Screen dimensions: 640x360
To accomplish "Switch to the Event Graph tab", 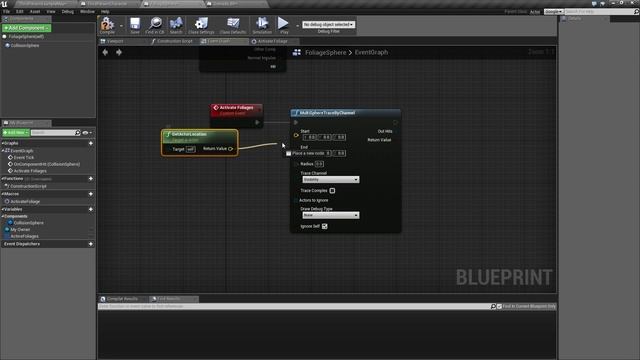I will click(218, 41).
